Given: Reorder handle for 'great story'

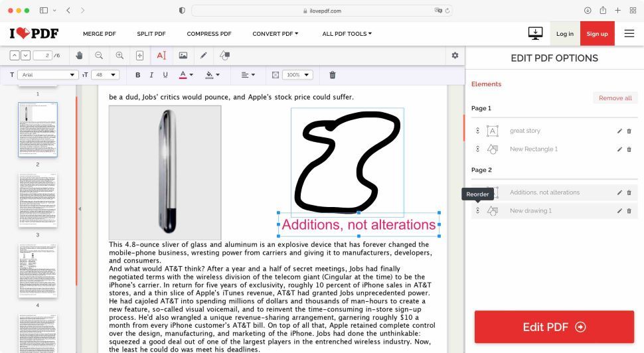Looking at the screenshot, I should coord(477,131).
